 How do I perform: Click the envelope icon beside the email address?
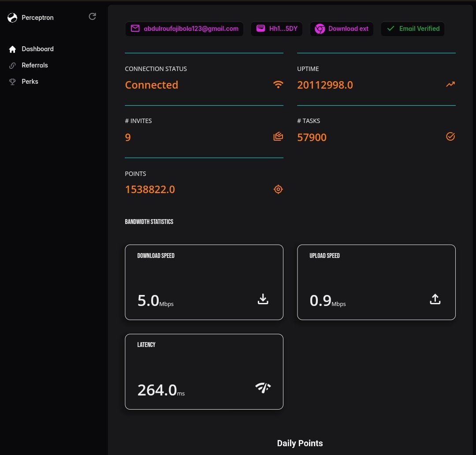point(135,29)
